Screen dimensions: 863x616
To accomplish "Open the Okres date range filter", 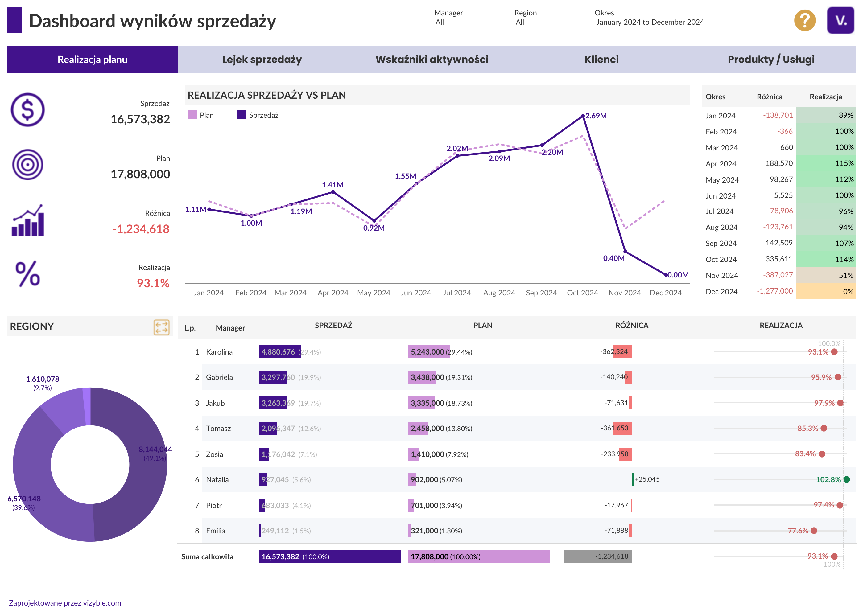I will tap(649, 18).
